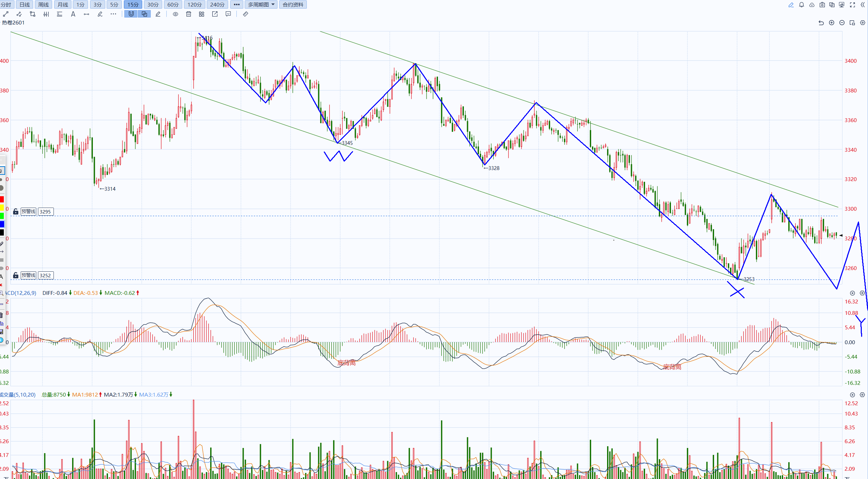Toggle the lock on 3295 alert line
The height and width of the screenshot is (479, 868).
point(16,212)
